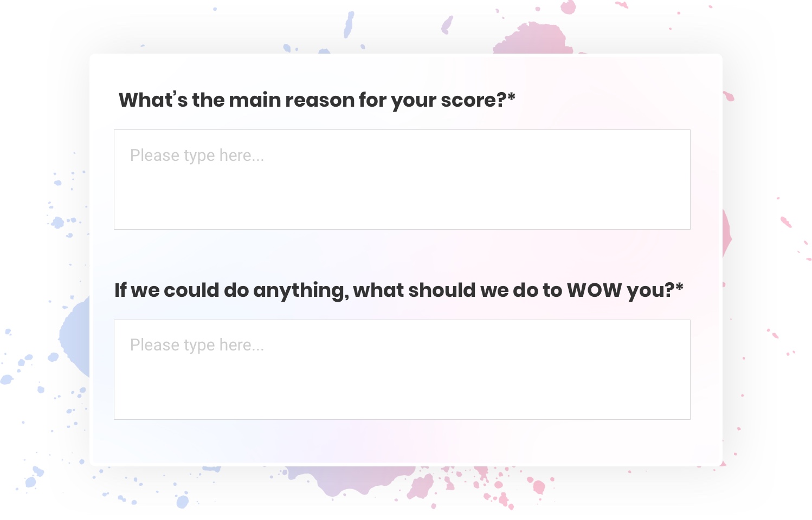Click the placeholder text in the bottom text area
Viewport: 812px width, 520px height.
click(197, 345)
